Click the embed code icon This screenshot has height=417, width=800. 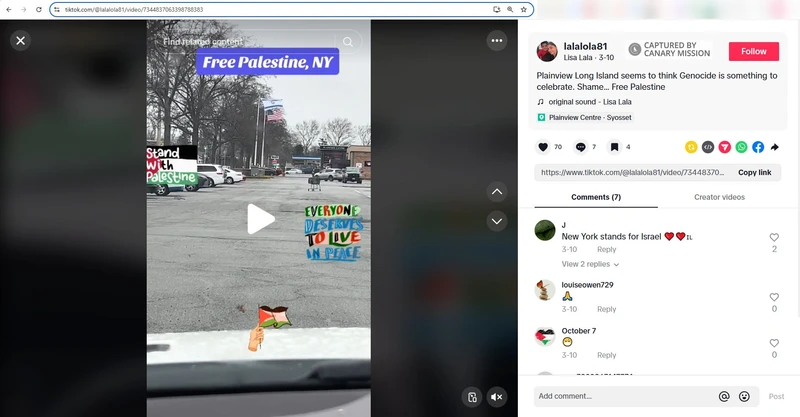coord(708,147)
